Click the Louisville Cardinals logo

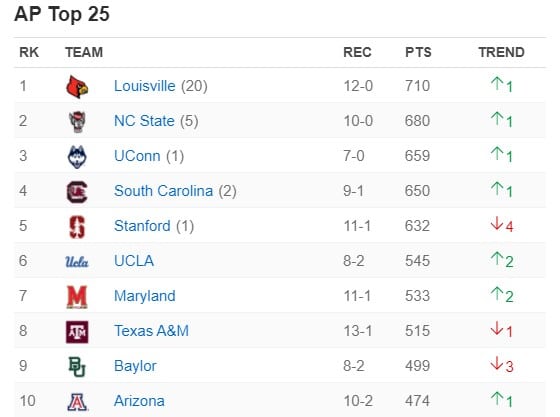click(77, 87)
